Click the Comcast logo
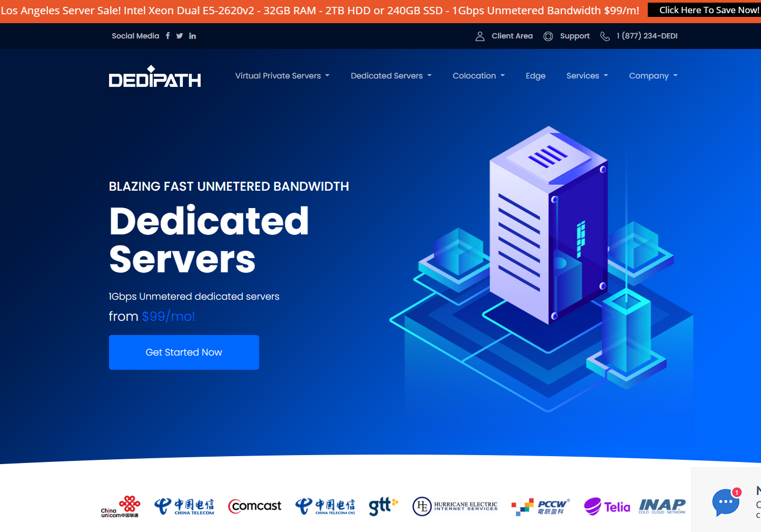 tap(255, 506)
